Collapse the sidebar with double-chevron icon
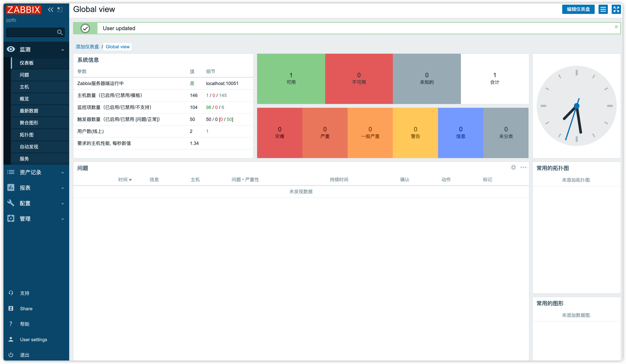 click(50, 10)
